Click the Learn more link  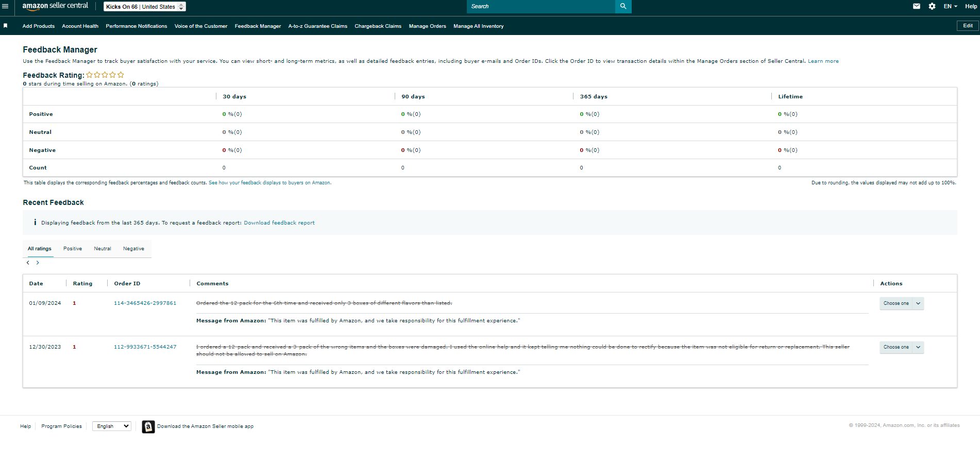pyautogui.click(x=823, y=61)
